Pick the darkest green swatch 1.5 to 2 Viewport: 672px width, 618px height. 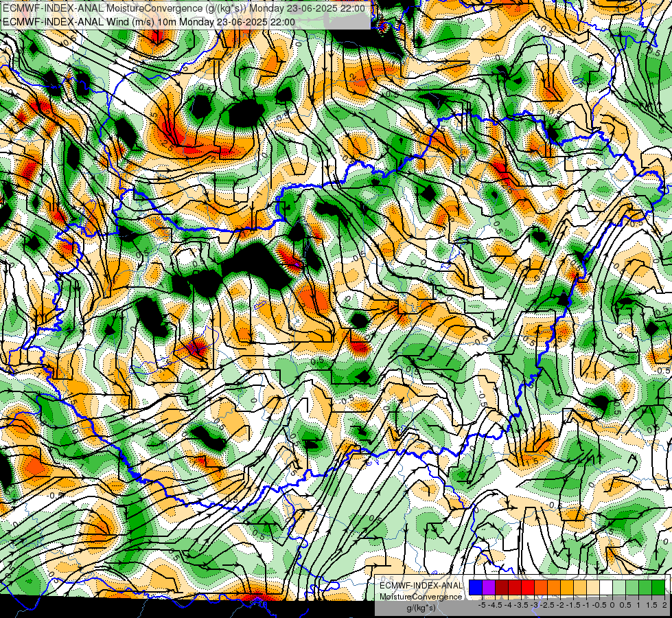point(658,587)
